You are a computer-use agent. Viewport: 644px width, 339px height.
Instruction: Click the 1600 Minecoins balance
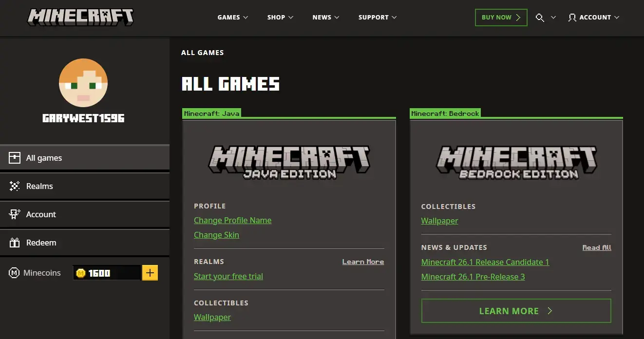click(x=99, y=273)
